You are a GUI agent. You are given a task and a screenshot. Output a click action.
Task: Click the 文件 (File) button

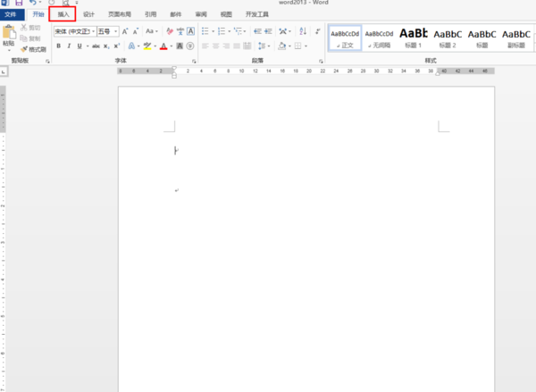(x=13, y=15)
